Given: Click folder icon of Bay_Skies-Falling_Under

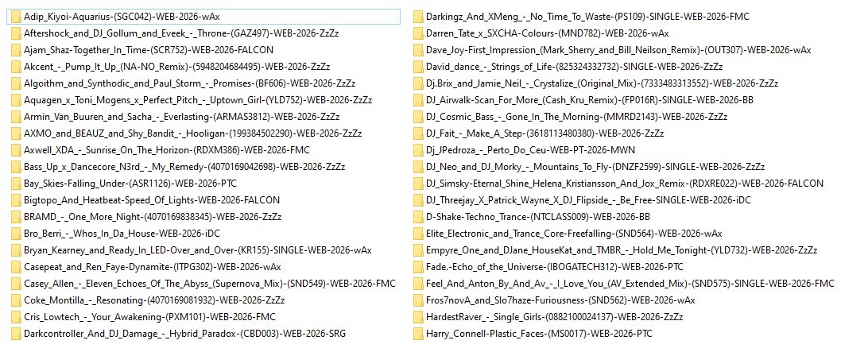Looking at the screenshot, I should (x=16, y=183).
